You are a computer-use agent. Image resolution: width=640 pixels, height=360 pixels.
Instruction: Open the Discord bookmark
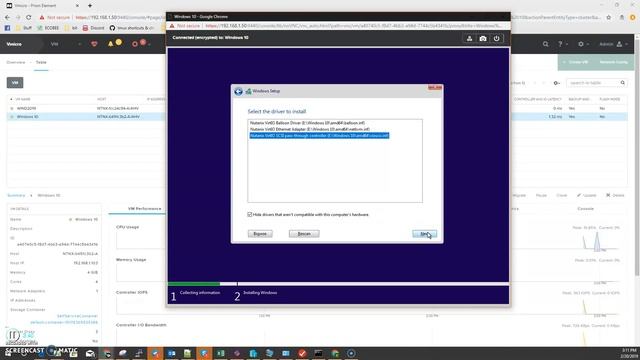tap(93, 28)
